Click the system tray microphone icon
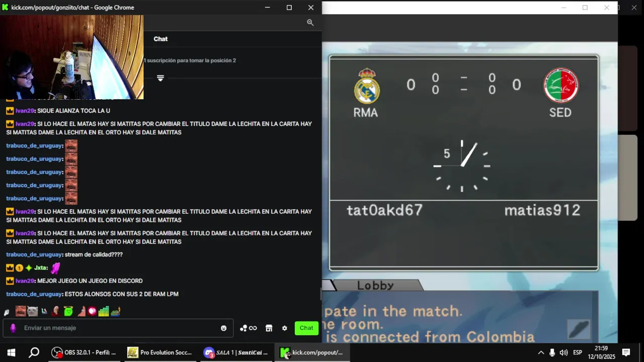 552,352
